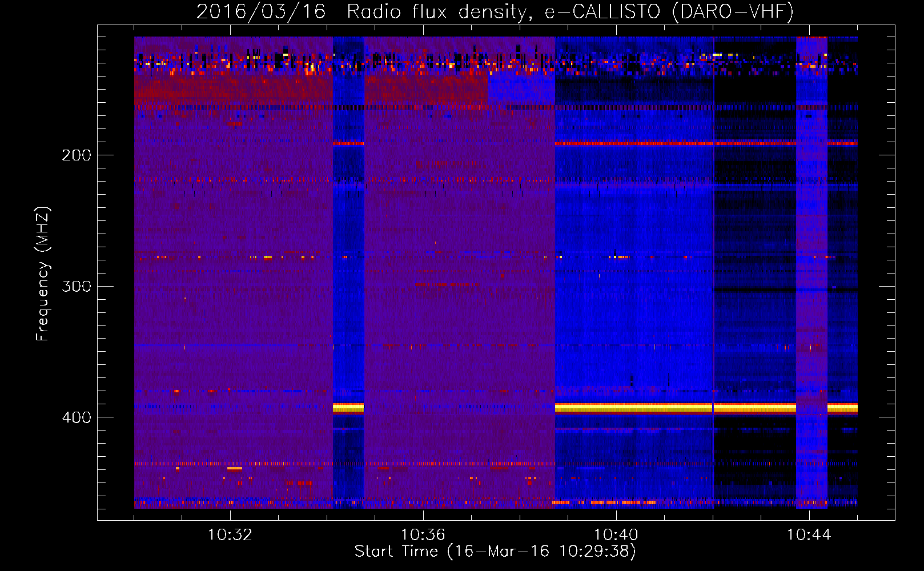Click the 'Start Time (16-Mar-16 10:29:38)' label
The height and width of the screenshot is (571, 924).
tap(495, 552)
